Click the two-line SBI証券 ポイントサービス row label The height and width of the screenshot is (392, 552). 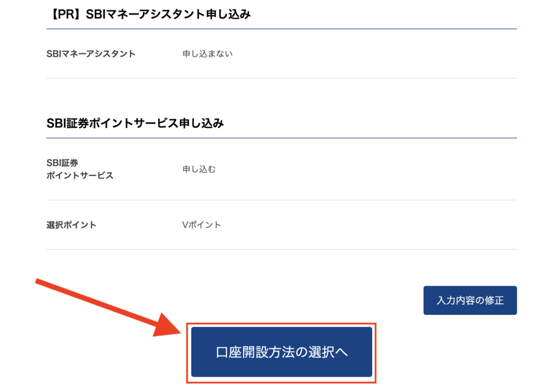(80, 169)
